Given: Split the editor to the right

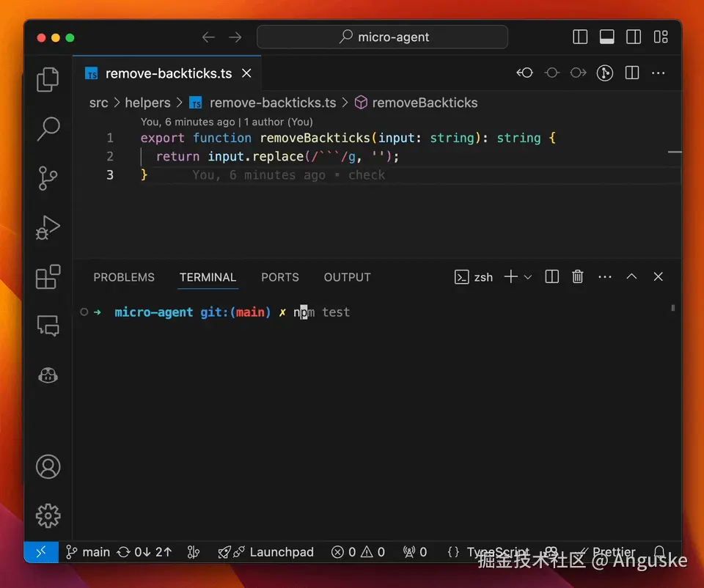Looking at the screenshot, I should click(631, 73).
